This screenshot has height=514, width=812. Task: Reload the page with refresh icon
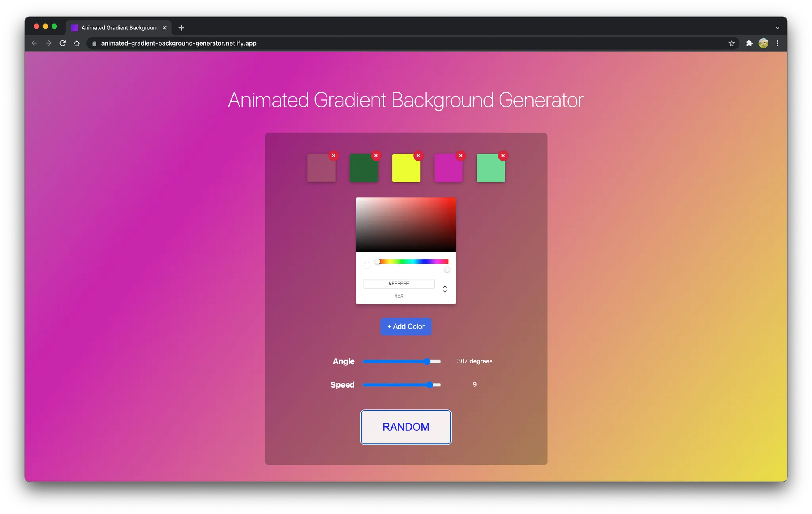coord(63,43)
